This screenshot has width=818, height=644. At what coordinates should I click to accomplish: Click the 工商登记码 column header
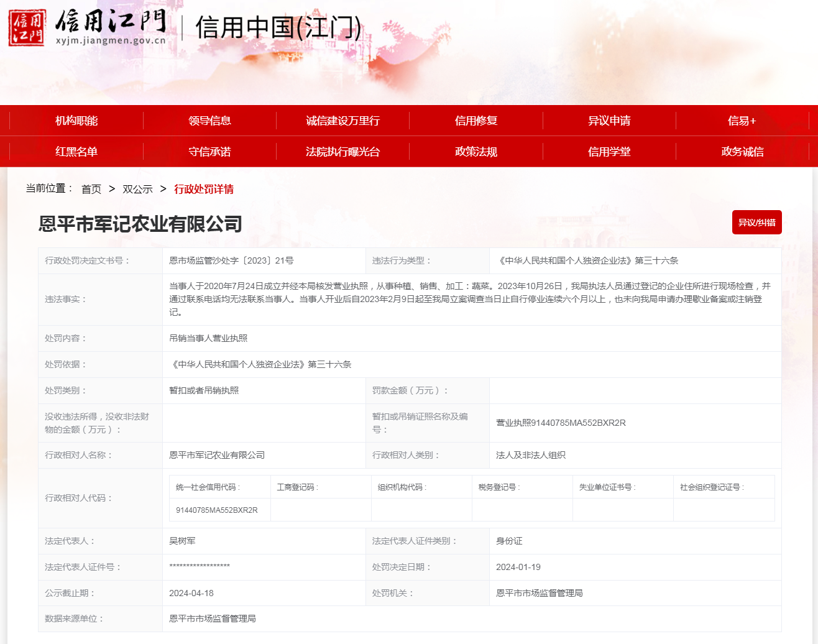(297, 487)
